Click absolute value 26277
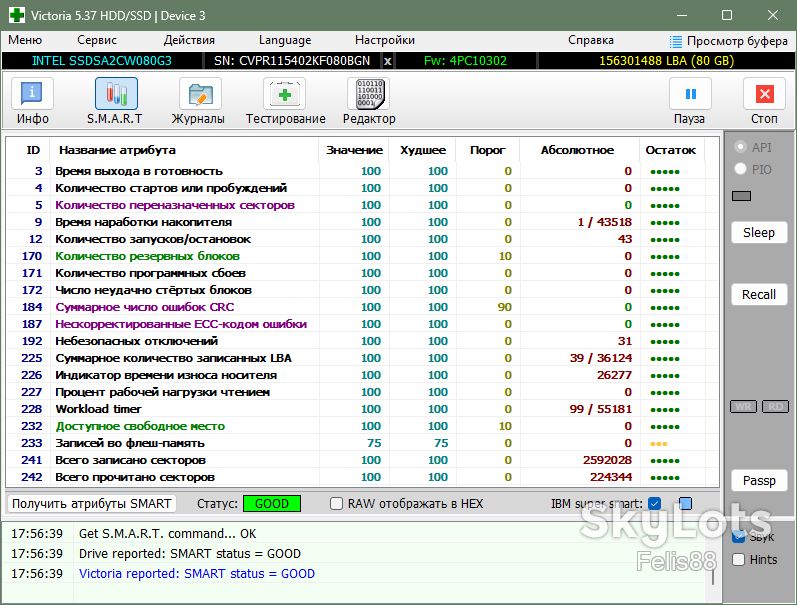 point(614,375)
